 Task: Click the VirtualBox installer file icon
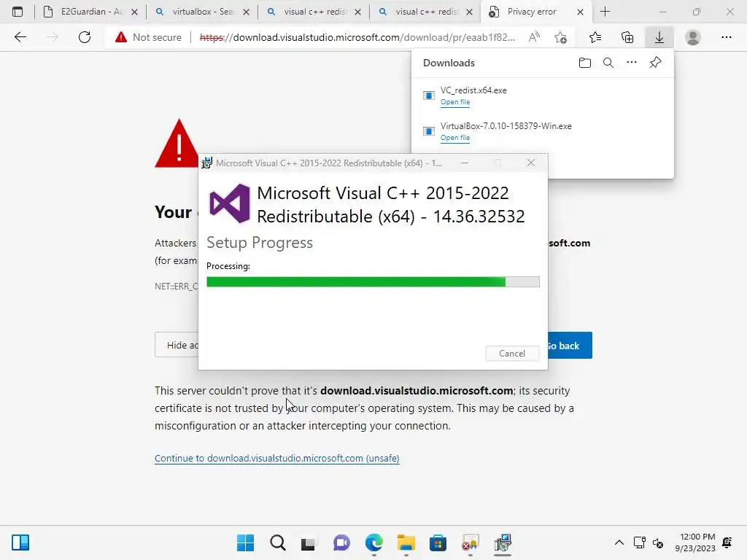click(x=429, y=131)
